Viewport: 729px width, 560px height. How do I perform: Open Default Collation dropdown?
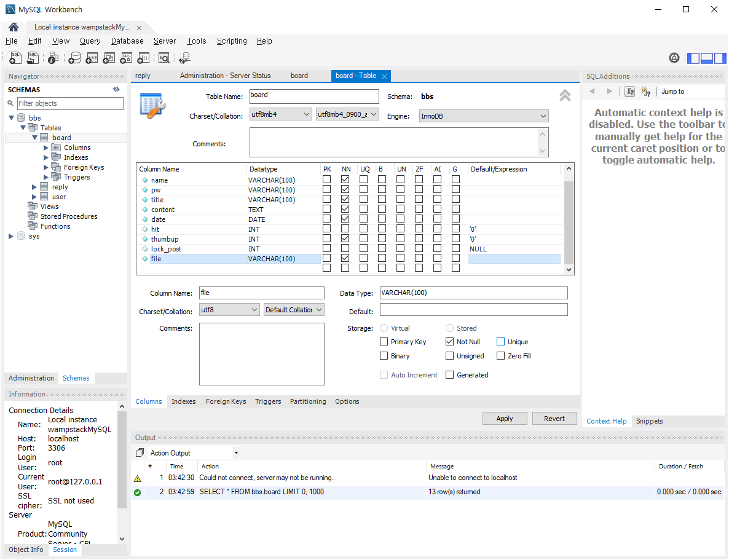[x=294, y=310]
